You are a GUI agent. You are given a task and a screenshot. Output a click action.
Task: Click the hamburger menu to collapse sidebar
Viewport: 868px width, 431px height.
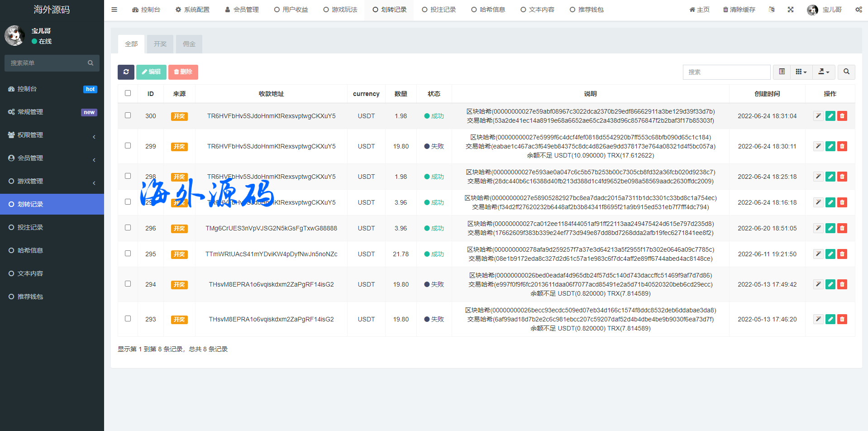(x=114, y=10)
